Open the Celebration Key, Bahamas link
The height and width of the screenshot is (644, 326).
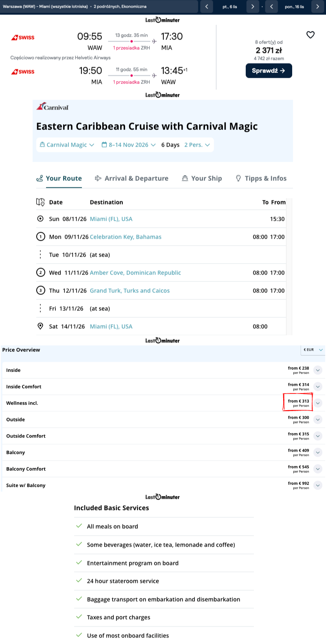[x=126, y=237]
